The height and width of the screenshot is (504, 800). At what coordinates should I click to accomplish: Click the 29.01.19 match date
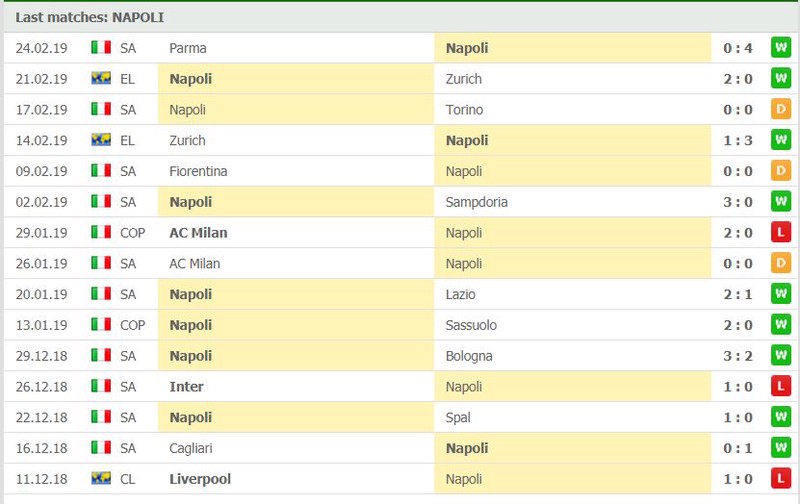coord(42,233)
